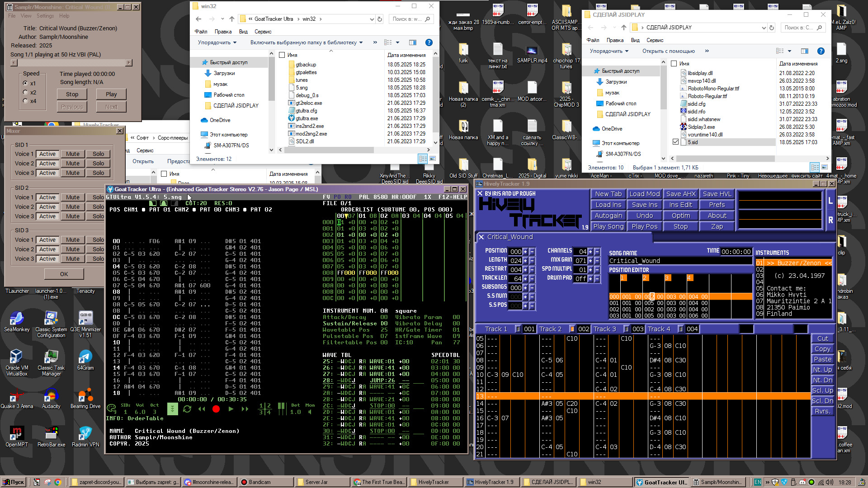Click the Play Song button in HivelyTracker
868x488 pixels.
coord(608,226)
